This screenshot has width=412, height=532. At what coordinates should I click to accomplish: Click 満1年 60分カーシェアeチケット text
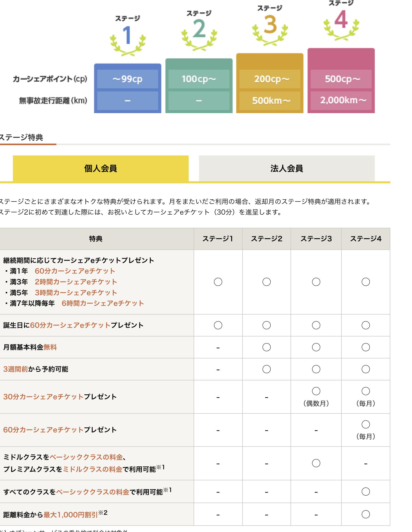[60, 271]
